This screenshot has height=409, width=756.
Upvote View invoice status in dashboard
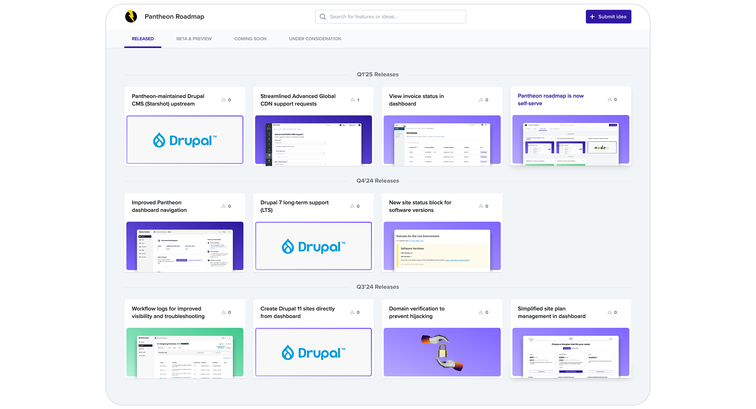click(x=481, y=100)
